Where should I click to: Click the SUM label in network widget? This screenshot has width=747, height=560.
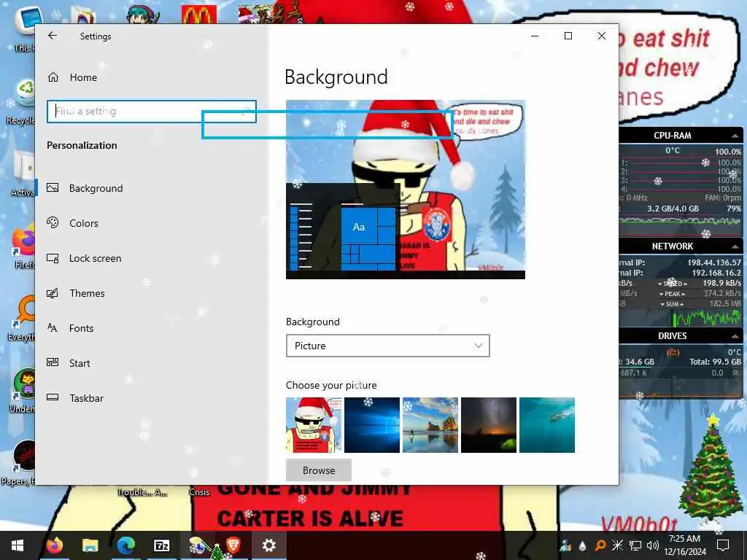click(672, 304)
